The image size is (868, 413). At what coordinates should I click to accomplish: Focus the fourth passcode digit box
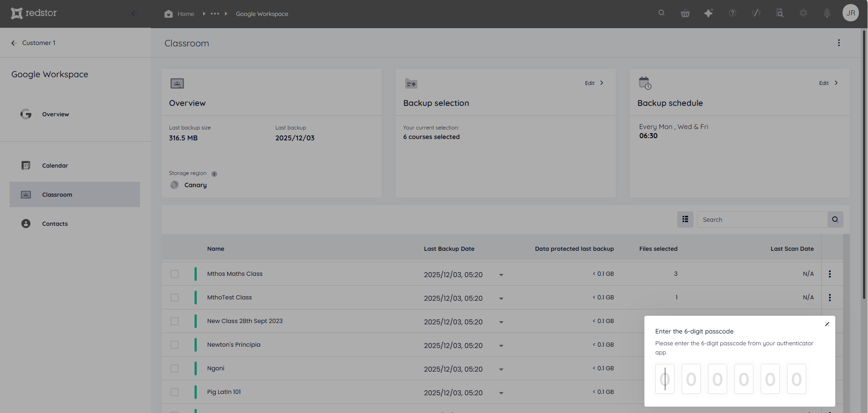click(744, 379)
